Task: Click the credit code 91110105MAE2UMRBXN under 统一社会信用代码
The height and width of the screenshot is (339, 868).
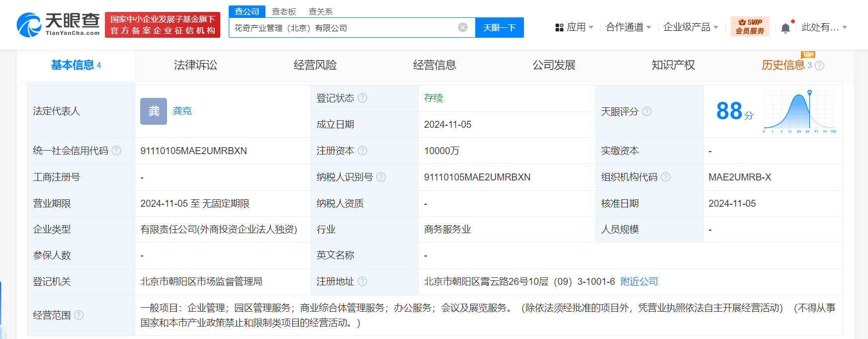Action: click(x=193, y=151)
